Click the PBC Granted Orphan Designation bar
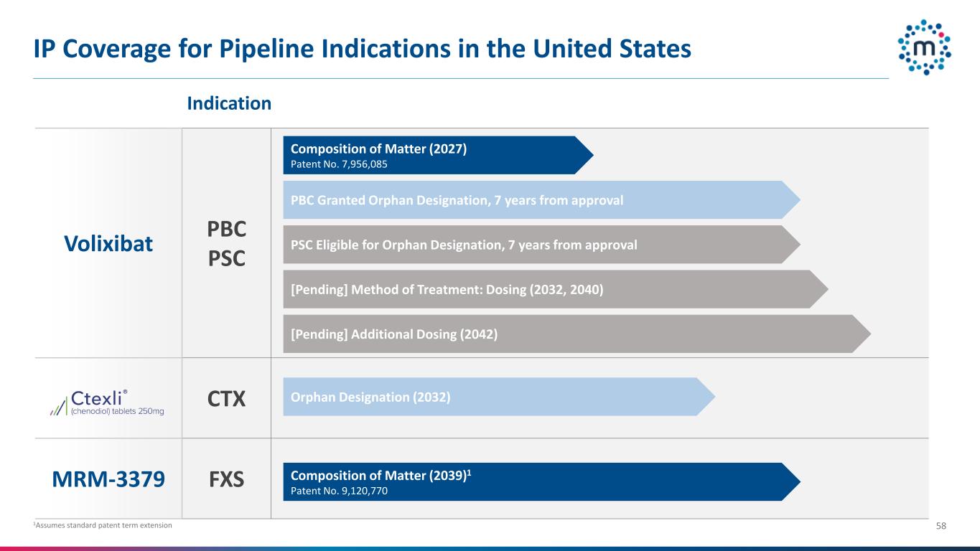 tap(541, 199)
